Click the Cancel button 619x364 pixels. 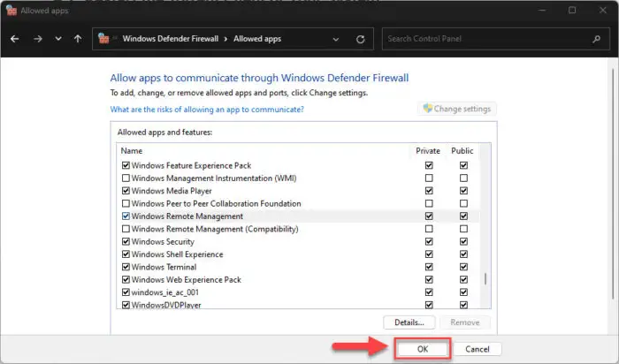tap(478, 349)
